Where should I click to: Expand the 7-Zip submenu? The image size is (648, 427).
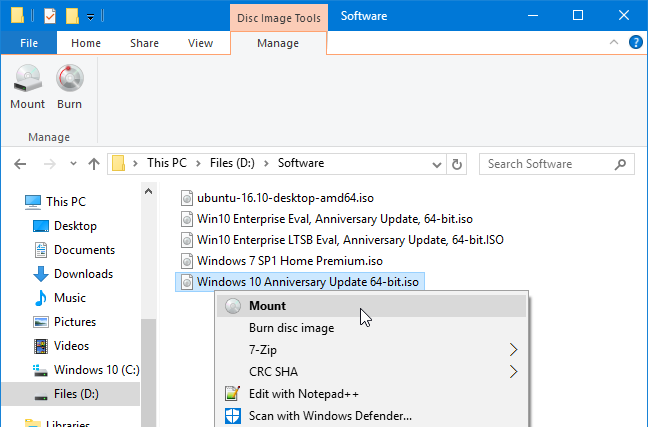514,350
